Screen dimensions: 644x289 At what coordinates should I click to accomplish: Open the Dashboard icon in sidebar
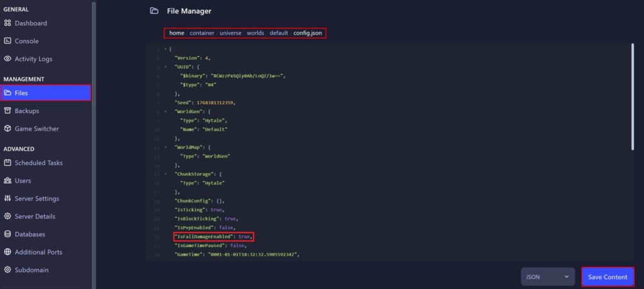[x=8, y=23]
